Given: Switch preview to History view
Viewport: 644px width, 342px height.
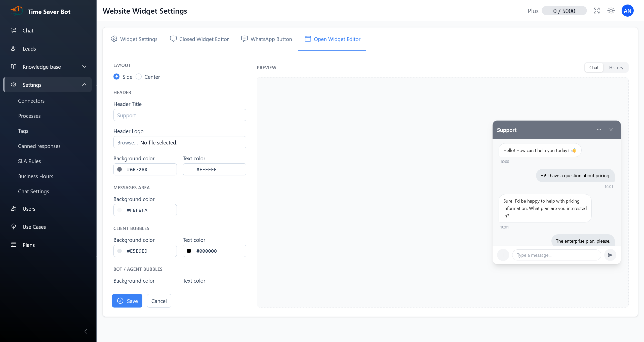Looking at the screenshot, I should [x=616, y=67].
